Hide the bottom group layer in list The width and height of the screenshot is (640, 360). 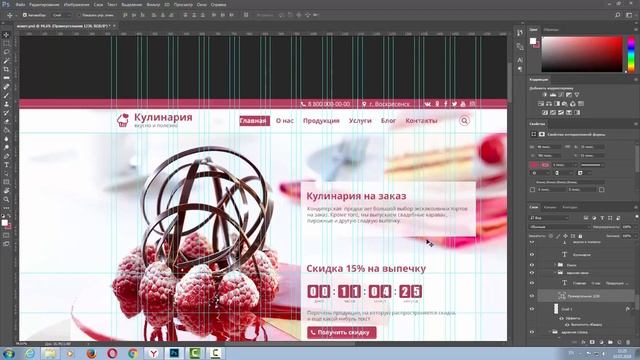point(532,332)
